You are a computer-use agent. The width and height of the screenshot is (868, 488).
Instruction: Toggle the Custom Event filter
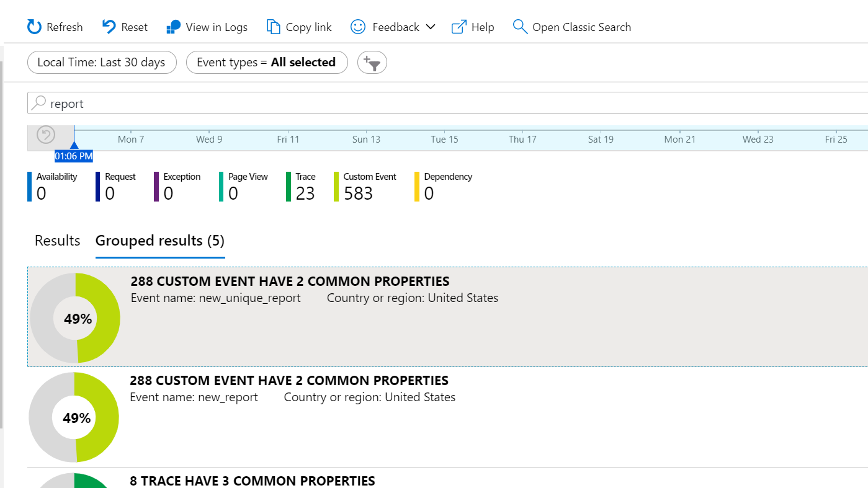[x=366, y=186]
